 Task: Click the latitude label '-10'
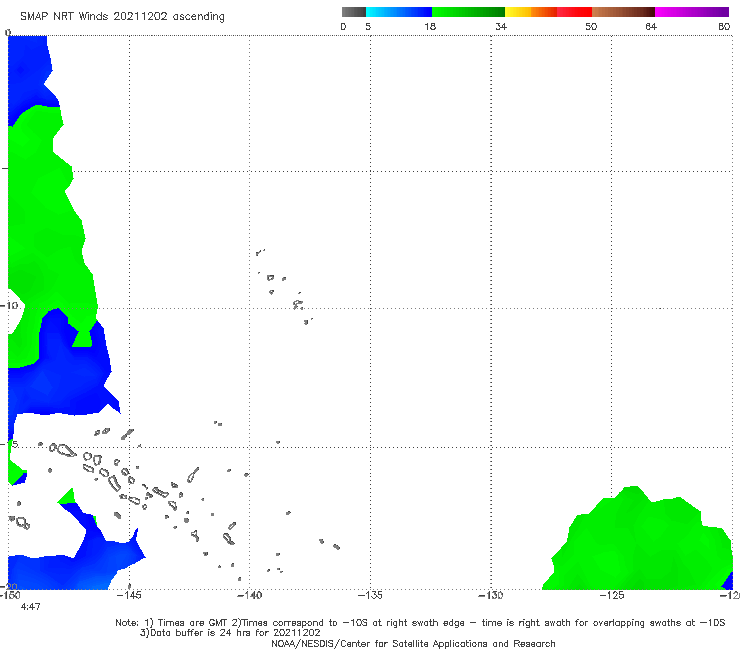(9, 306)
